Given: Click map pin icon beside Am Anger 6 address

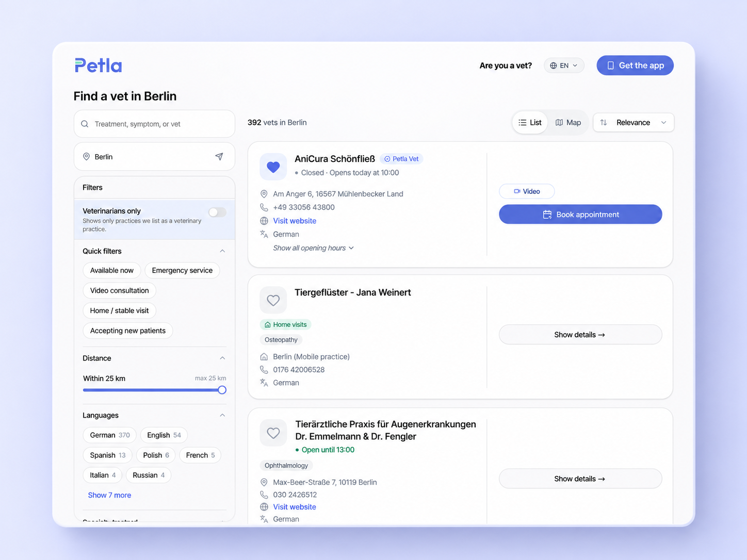Looking at the screenshot, I should pos(264,194).
